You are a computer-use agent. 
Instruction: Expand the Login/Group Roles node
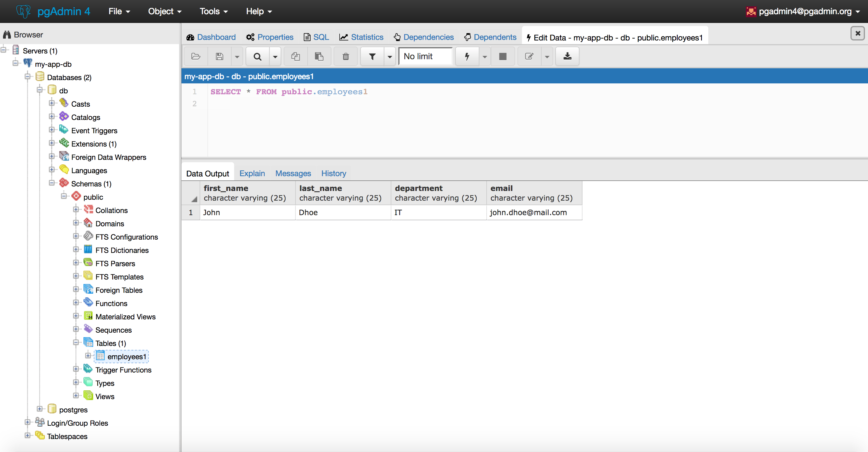coord(28,422)
